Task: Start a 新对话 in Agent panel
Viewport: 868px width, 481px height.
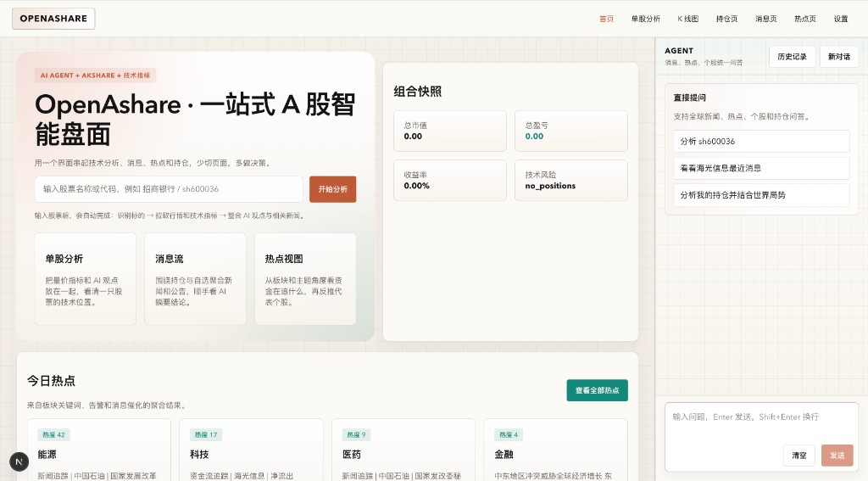Action: point(838,57)
